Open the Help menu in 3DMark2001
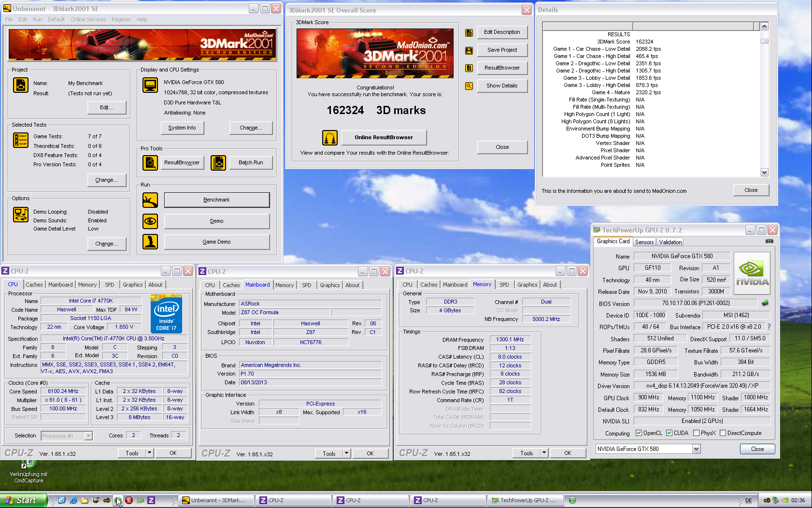The height and width of the screenshot is (508, 812). [142, 19]
